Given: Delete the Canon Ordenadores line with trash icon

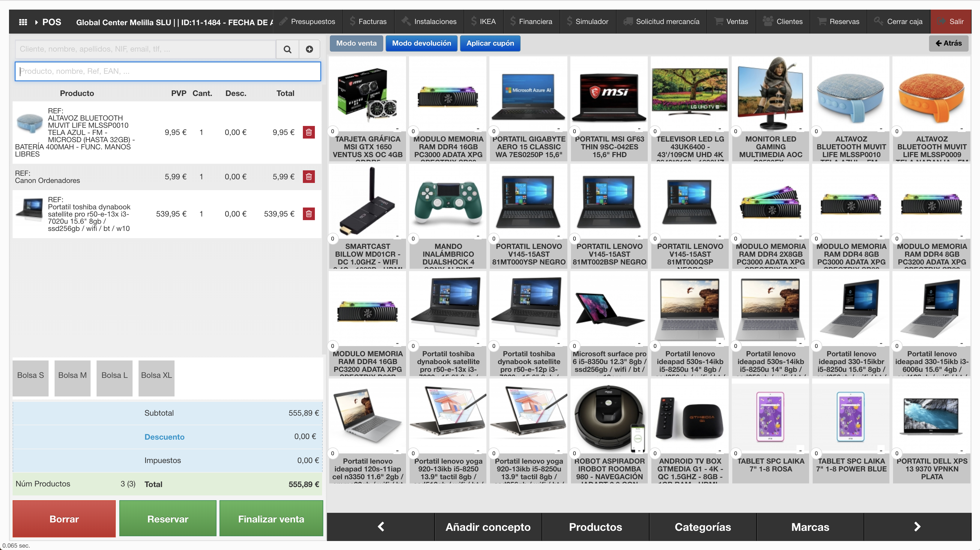Looking at the screenshot, I should click(309, 177).
